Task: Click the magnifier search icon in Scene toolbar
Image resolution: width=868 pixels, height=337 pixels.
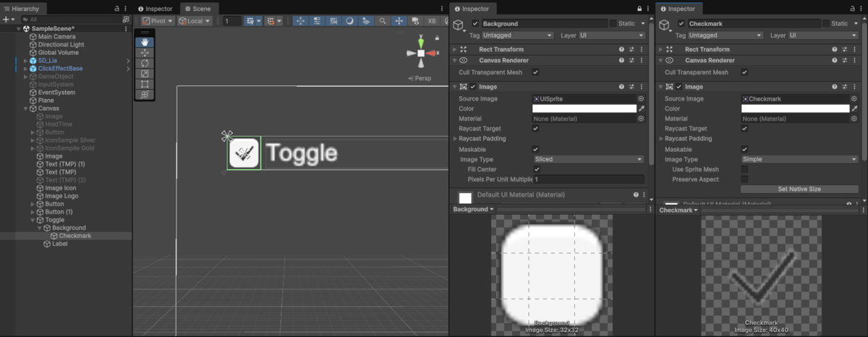Action: tap(383, 21)
